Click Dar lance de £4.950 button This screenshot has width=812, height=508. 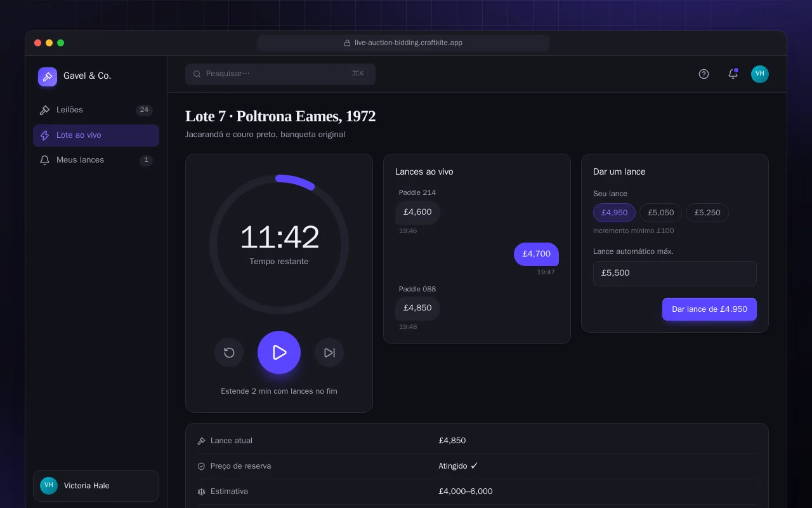pos(709,309)
